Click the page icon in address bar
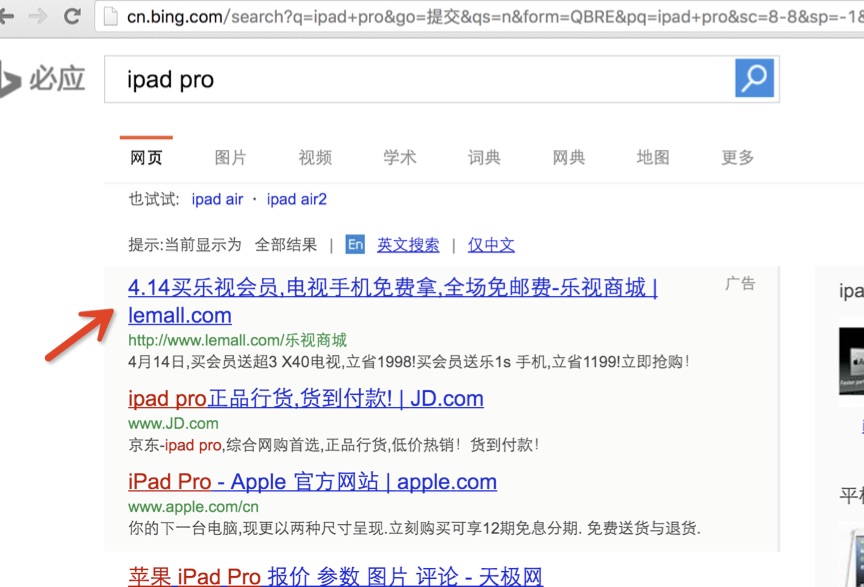Viewport: 864px width, 587px height. tap(111, 17)
